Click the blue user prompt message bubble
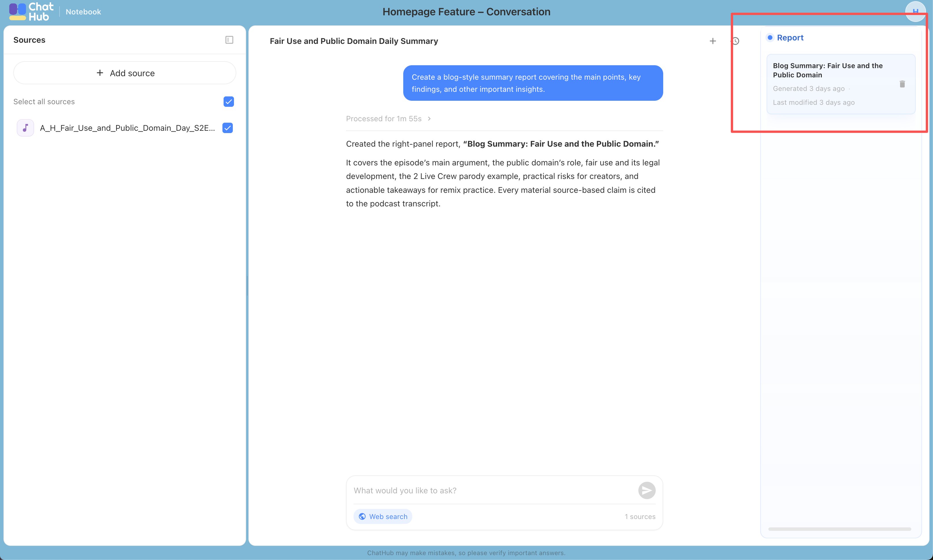Image resolution: width=933 pixels, height=560 pixels. pos(533,83)
